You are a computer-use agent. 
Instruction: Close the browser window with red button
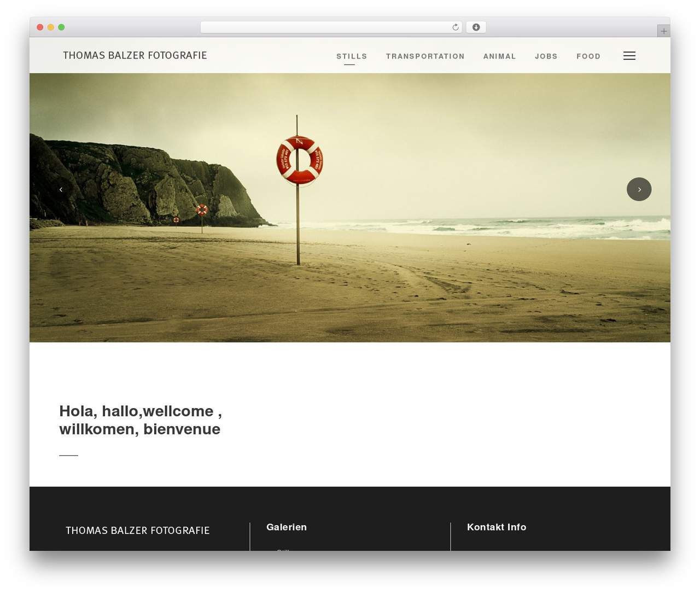pyautogui.click(x=40, y=27)
